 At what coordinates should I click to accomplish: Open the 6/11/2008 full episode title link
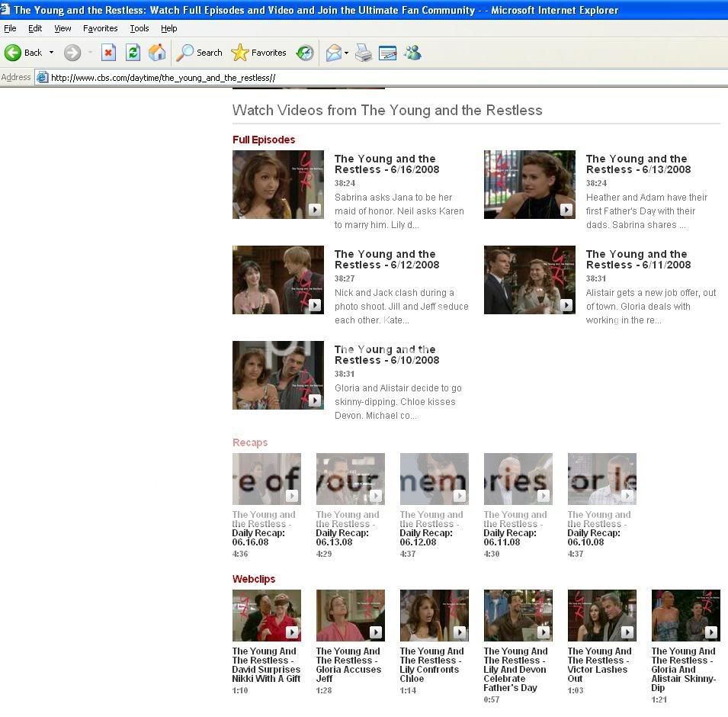[x=638, y=259]
